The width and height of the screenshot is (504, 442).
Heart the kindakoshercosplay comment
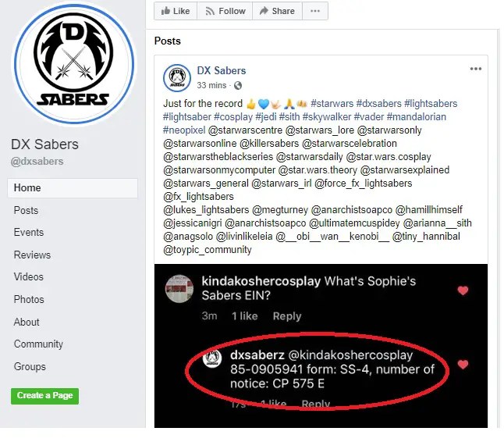[x=463, y=291]
